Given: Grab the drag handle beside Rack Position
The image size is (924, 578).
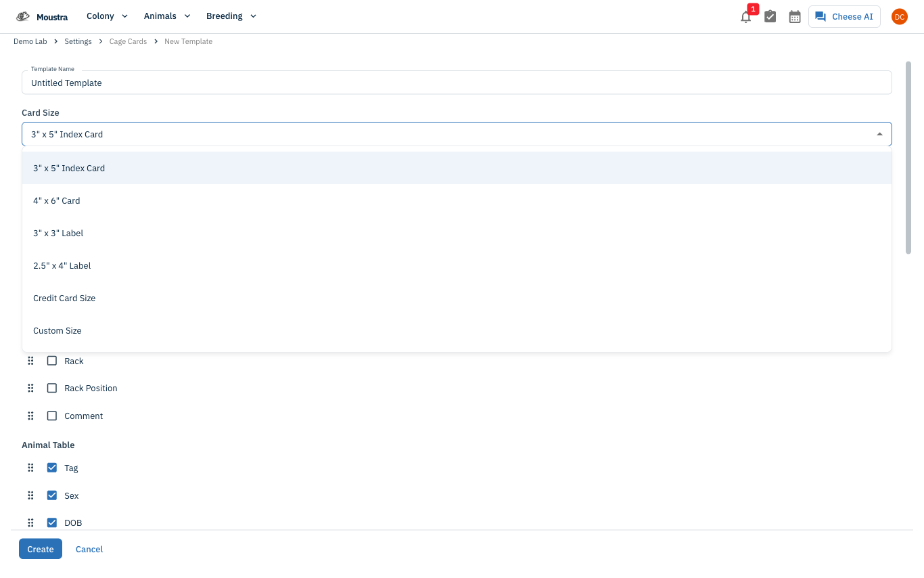Looking at the screenshot, I should tap(30, 388).
